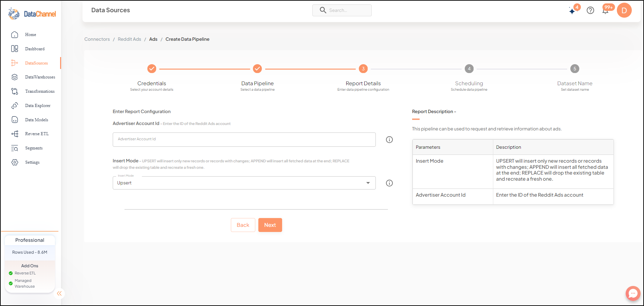The image size is (644, 306).
Task: Focus the top Search box
Action: 342,10
